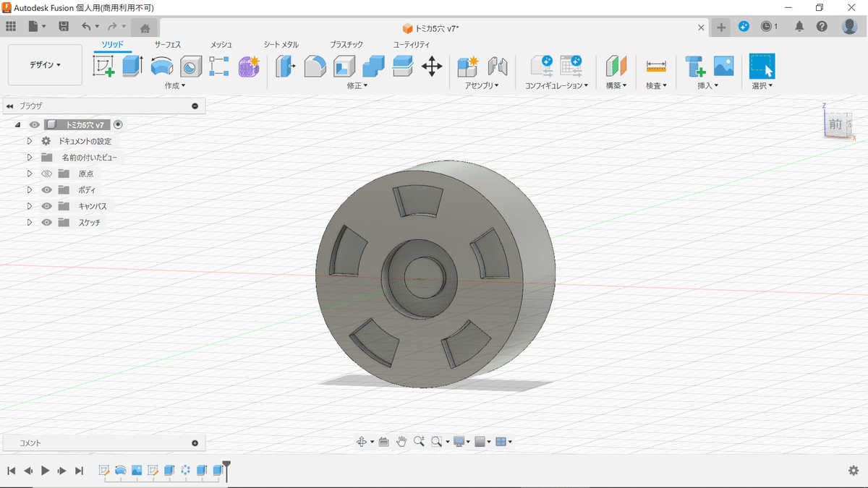Screen dimensions: 868x488
Task: Select the Move/Copy arrows tool
Action: pos(432,67)
